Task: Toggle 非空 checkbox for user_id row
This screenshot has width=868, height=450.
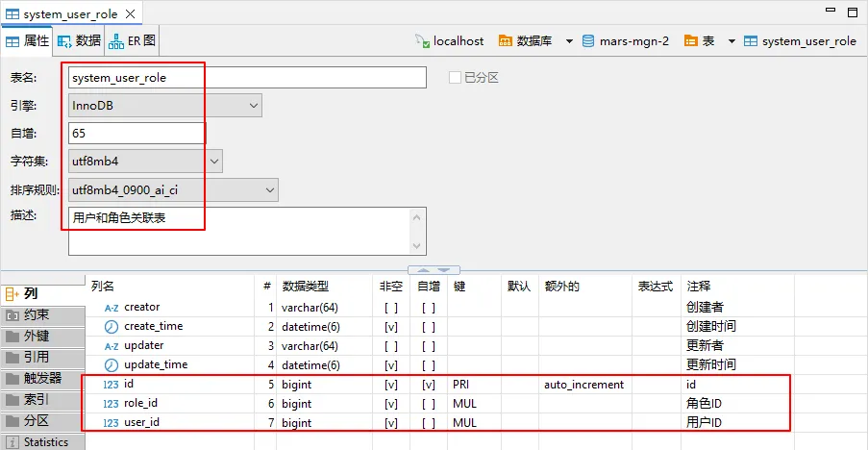Action: 391,423
